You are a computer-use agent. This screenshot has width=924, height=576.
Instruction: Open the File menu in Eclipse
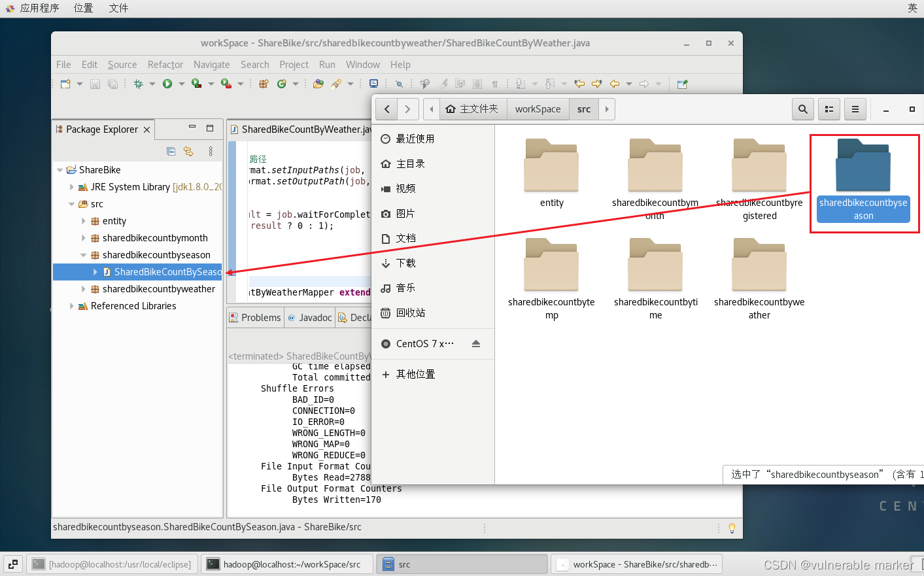(x=63, y=65)
